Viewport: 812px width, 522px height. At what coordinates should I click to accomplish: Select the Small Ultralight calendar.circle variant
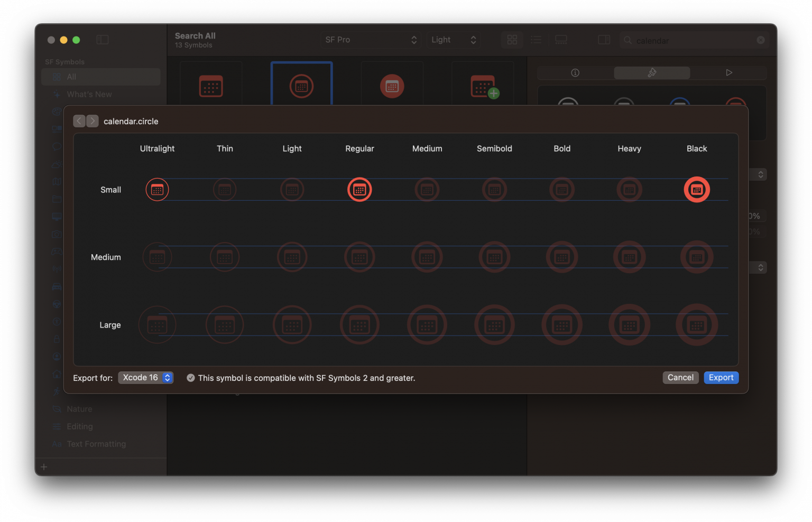(x=157, y=190)
